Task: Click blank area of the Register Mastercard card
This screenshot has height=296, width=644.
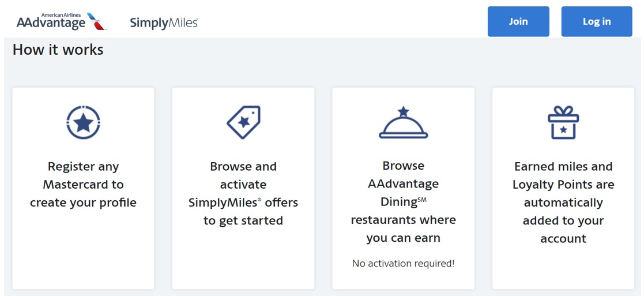Action: [83, 254]
